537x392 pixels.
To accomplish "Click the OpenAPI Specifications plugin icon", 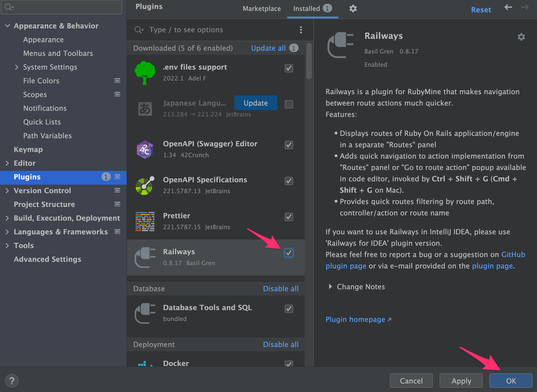I will click(145, 185).
